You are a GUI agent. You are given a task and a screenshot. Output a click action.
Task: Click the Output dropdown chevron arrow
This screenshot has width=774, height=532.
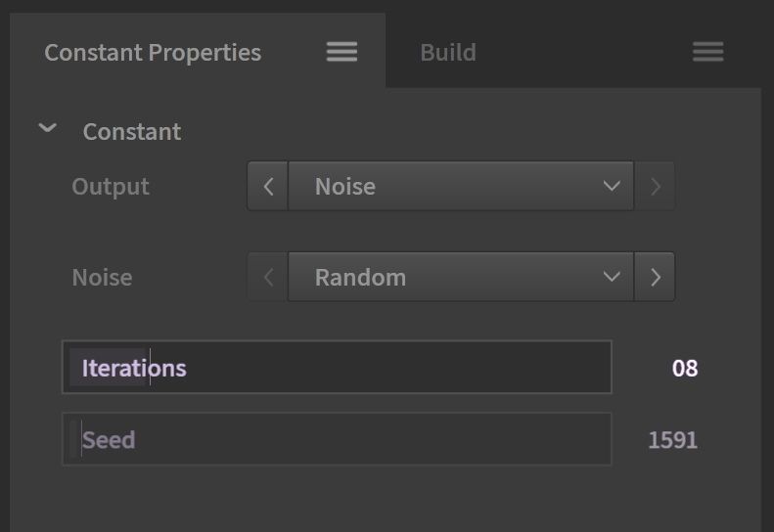pos(612,187)
